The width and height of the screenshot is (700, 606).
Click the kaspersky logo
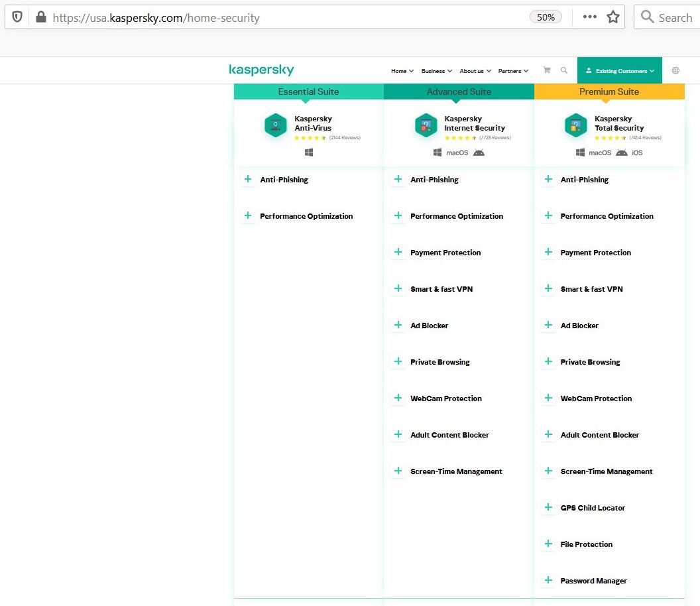(261, 70)
